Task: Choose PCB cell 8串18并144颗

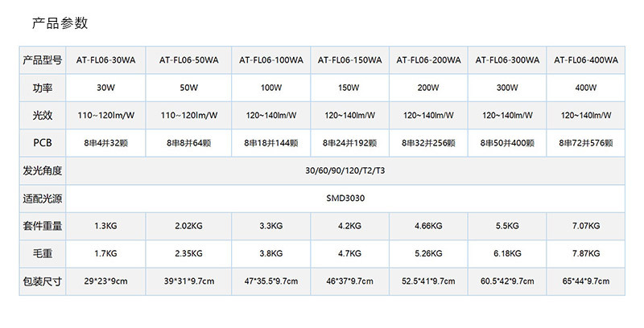Action: [x=271, y=143]
